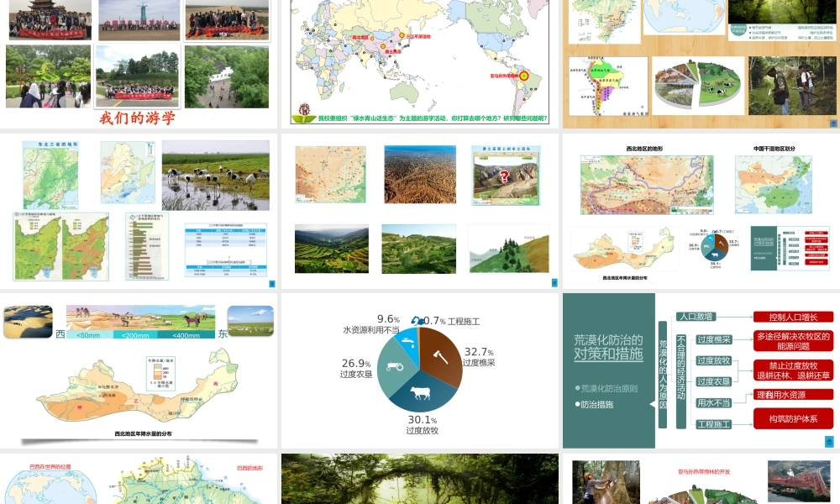This screenshot has width=840, height=504.
Task: Select the group photo under the tall tower
Action: pyautogui.click(x=139, y=20)
